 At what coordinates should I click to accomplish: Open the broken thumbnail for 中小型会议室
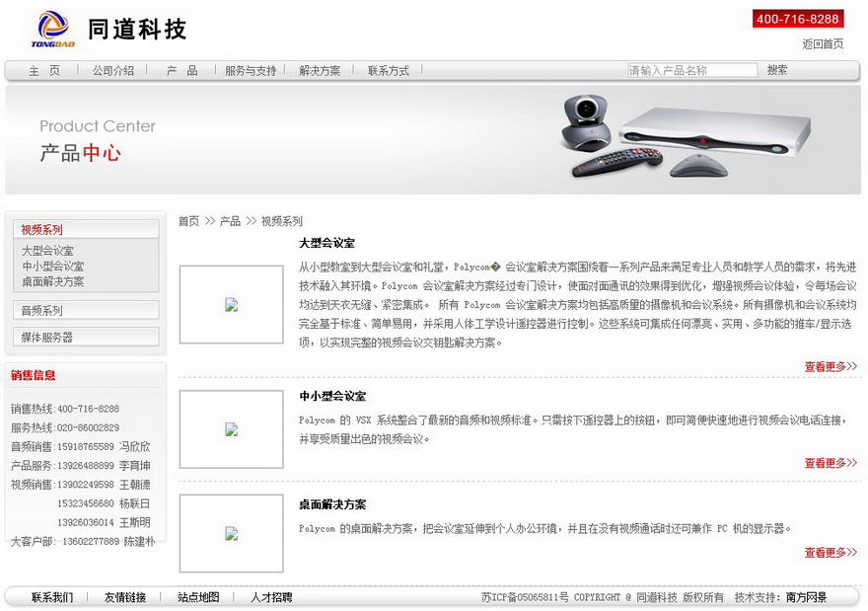click(x=232, y=429)
